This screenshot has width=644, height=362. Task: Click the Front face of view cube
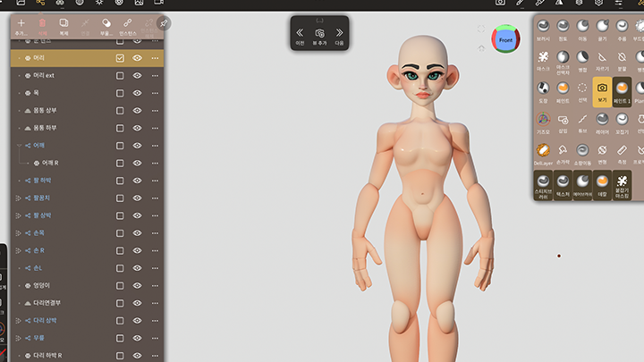505,40
